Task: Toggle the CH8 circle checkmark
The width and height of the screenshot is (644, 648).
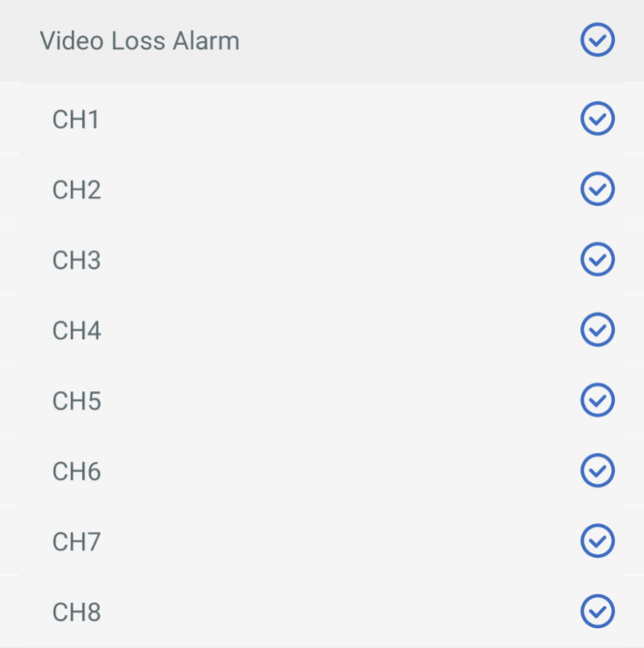Action: click(597, 611)
